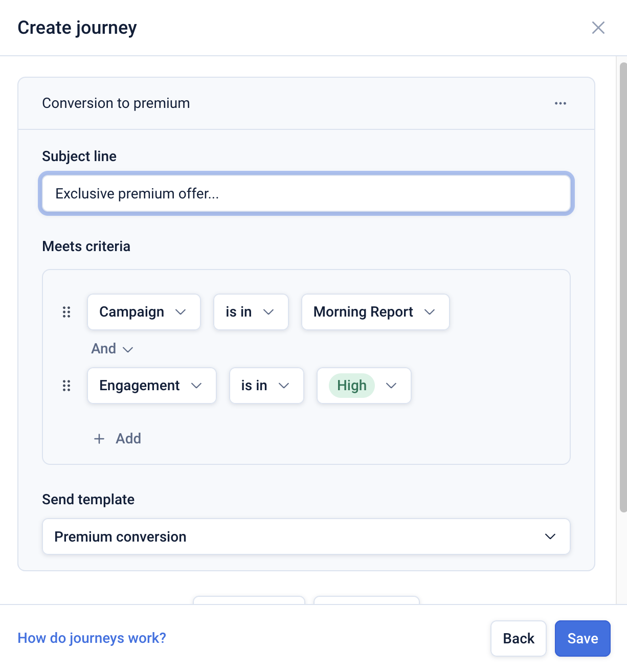This screenshot has width=627, height=672.
Task: Open the How do journeys work link
Action: point(92,638)
